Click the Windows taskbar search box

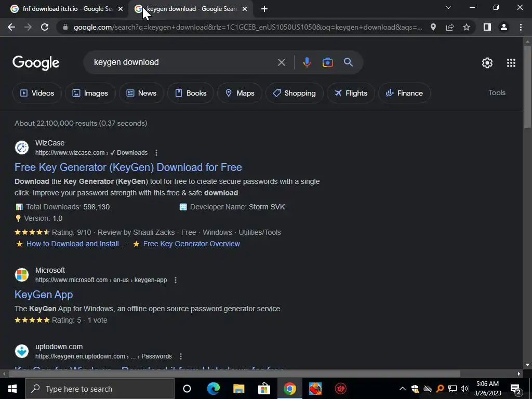click(x=100, y=389)
